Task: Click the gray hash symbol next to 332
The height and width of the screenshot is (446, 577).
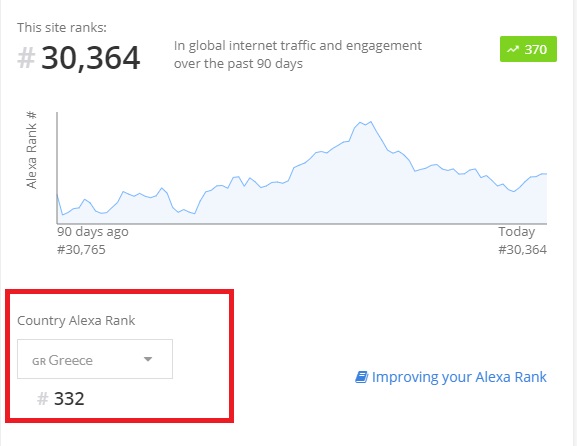Action: point(43,399)
